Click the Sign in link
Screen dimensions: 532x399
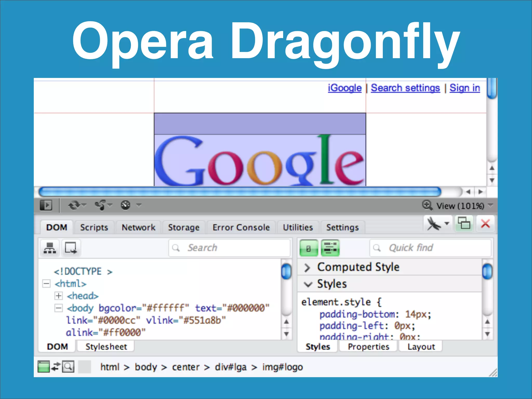pos(465,88)
